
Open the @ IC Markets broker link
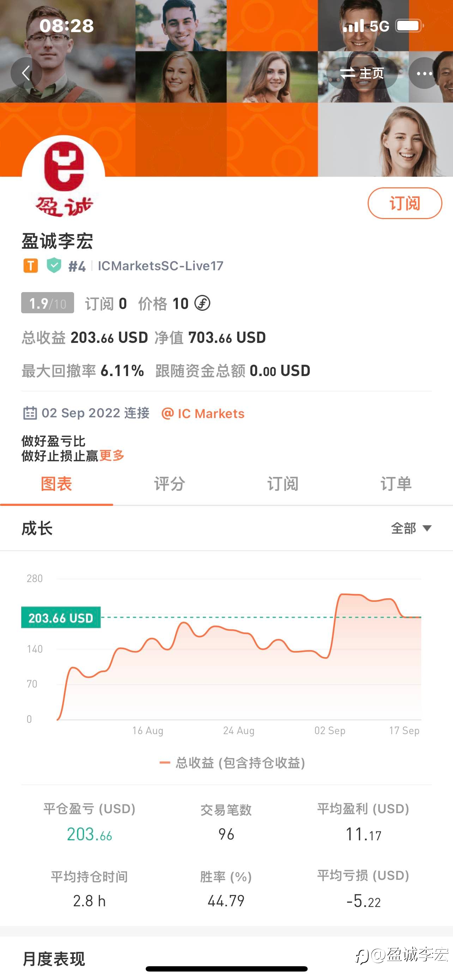point(203,413)
